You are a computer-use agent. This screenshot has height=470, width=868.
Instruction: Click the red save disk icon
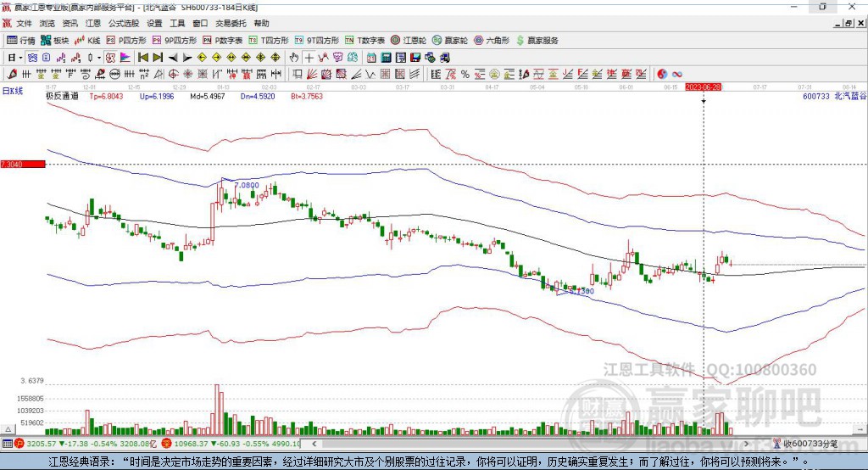(x=415, y=58)
